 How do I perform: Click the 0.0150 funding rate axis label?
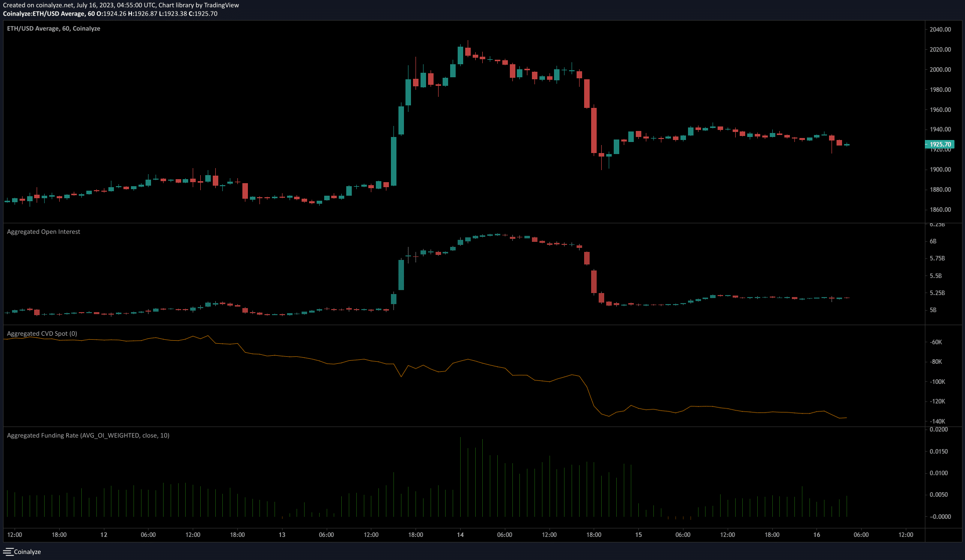pyautogui.click(x=939, y=452)
